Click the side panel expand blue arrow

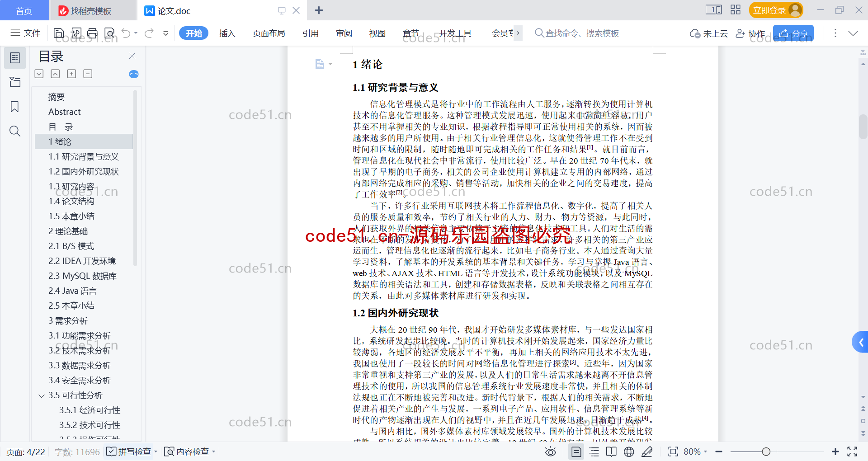click(861, 342)
